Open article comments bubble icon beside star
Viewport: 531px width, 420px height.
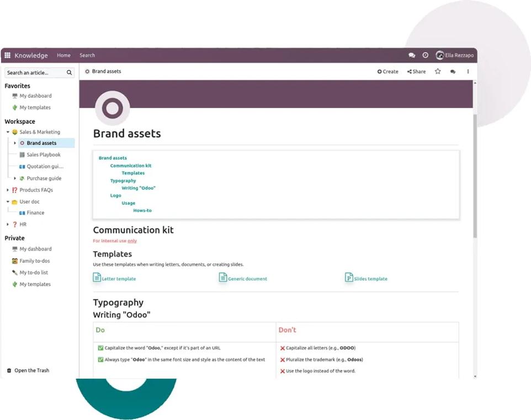tap(453, 72)
